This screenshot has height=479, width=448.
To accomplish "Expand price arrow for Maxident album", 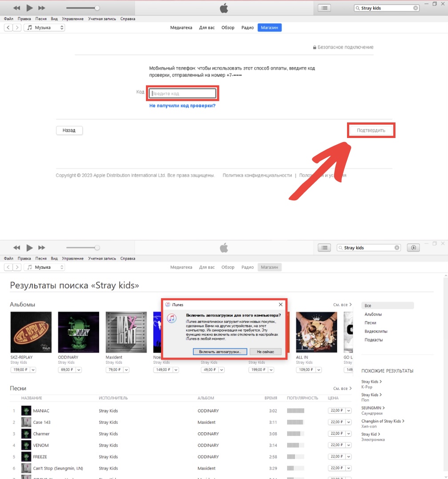I will (126, 370).
